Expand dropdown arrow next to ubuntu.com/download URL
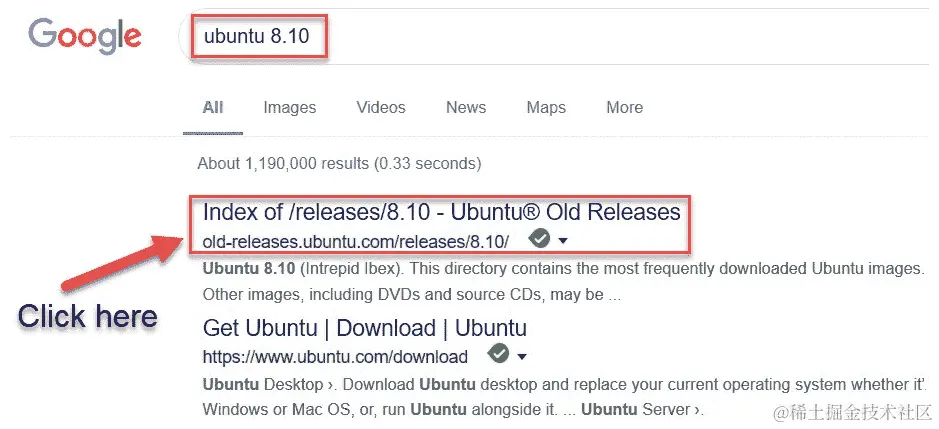939x429 pixels. coord(521,356)
